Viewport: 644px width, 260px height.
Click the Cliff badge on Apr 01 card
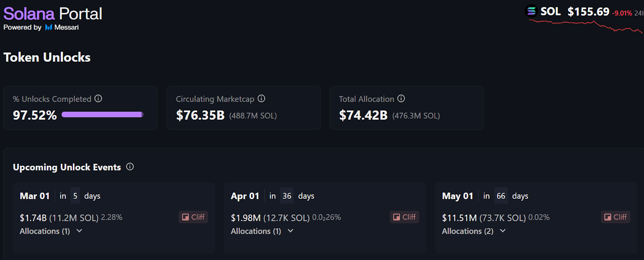405,217
